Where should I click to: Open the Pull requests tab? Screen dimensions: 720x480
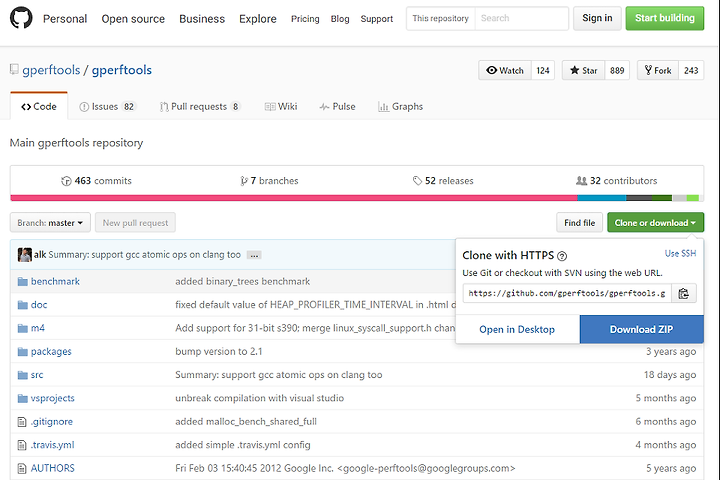coord(200,107)
